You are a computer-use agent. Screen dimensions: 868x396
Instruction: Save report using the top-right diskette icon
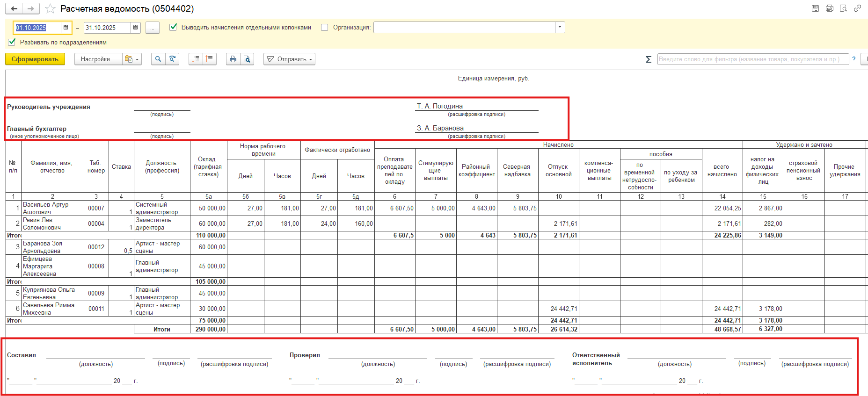click(815, 8)
